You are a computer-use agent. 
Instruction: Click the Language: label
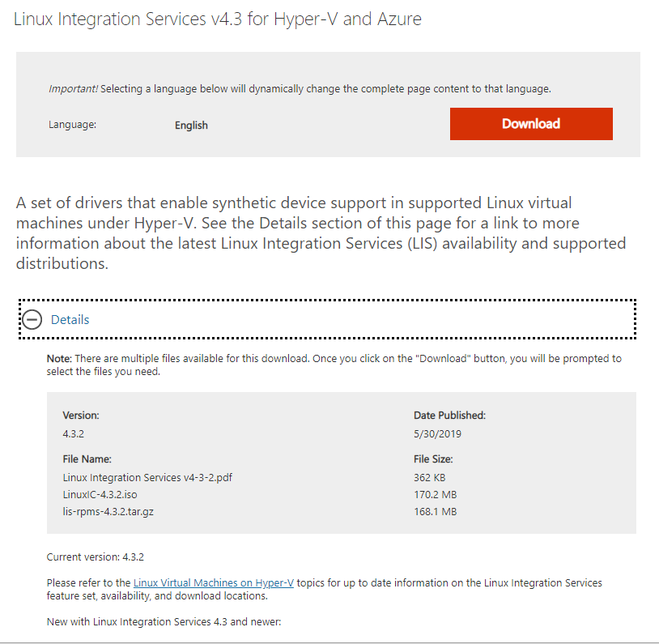[x=72, y=125]
